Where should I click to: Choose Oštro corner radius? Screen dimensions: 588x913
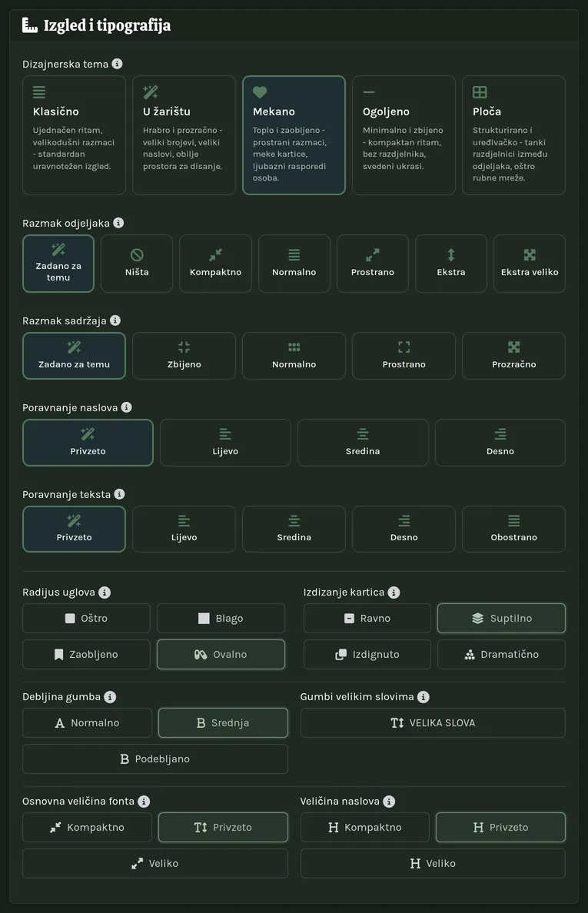coord(86,619)
